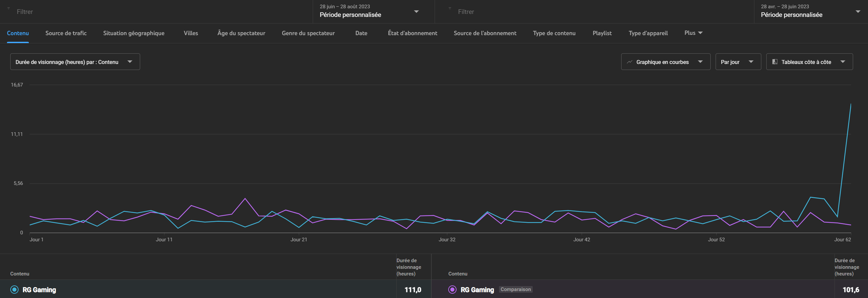The width and height of the screenshot is (868, 298).
Task: Click the left Durée de visionnage column header
Action: pyautogui.click(x=409, y=267)
